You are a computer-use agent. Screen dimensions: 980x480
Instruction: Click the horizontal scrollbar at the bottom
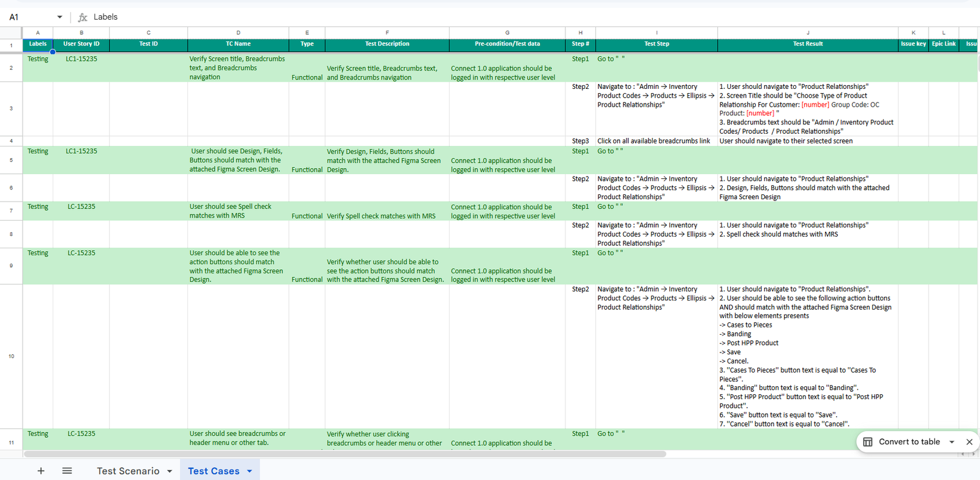click(344, 454)
